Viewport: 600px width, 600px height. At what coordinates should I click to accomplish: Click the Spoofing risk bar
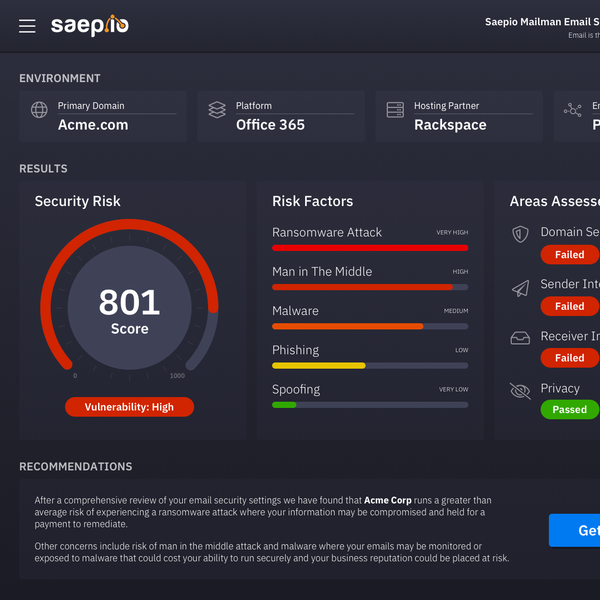coord(370,405)
